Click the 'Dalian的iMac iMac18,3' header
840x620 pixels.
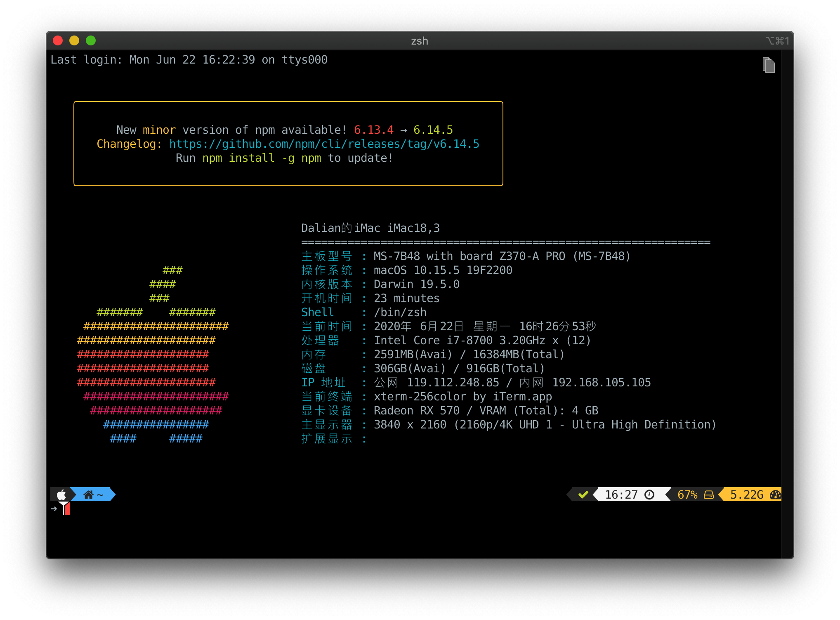click(370, 228)
